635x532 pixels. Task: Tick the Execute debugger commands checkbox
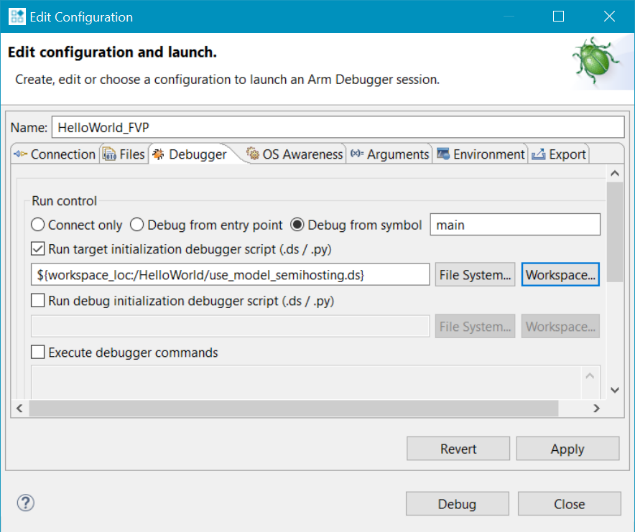point(39,352)
